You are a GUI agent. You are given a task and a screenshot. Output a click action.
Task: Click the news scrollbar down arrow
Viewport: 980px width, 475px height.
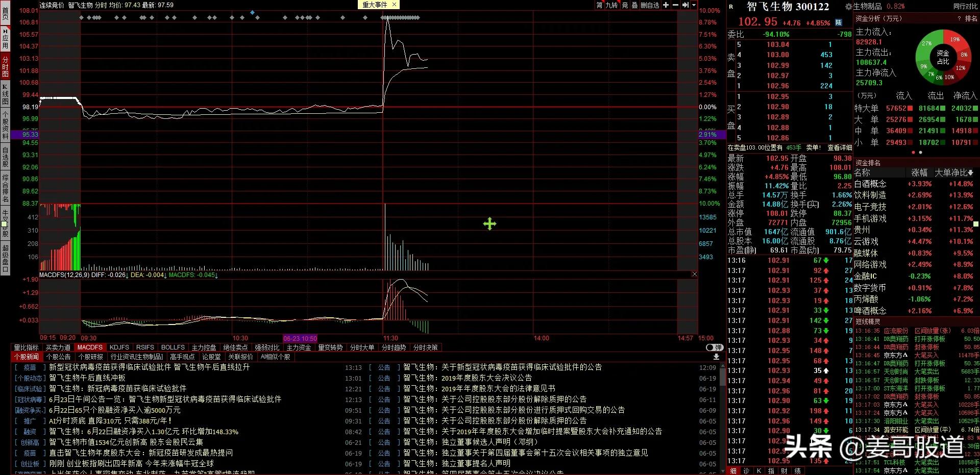(723, 471)
